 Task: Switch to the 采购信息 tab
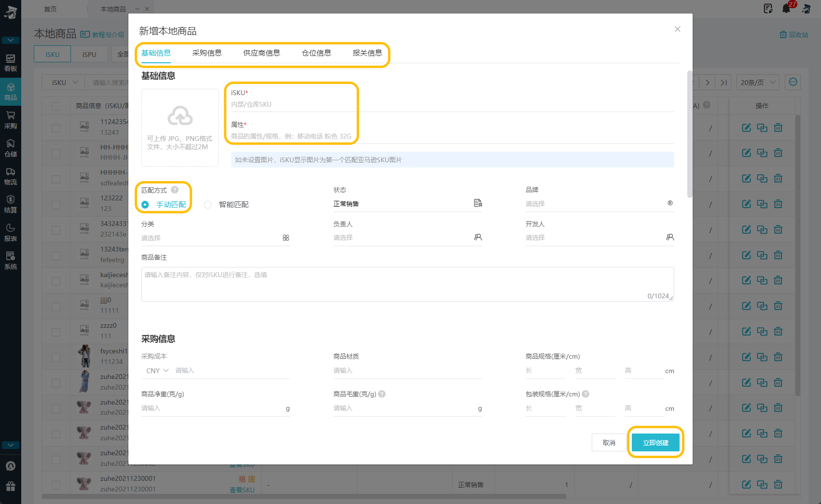pos(207,53)
